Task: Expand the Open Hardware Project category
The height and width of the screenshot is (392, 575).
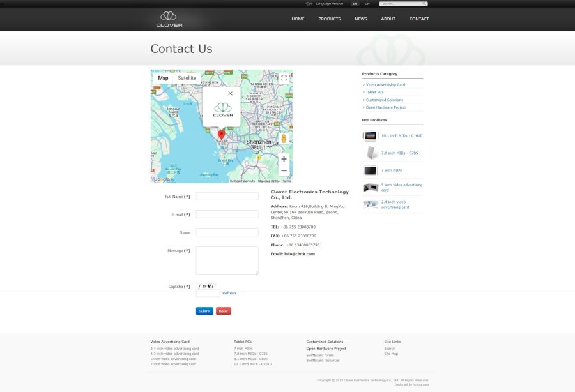Action: pos(386,107)
